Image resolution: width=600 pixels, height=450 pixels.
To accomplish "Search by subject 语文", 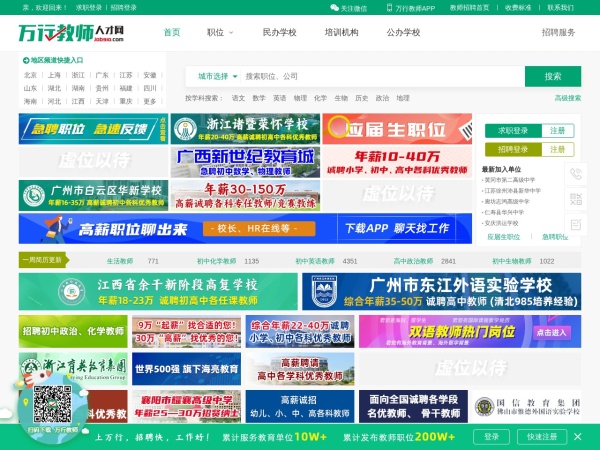I will pos(238,98).
